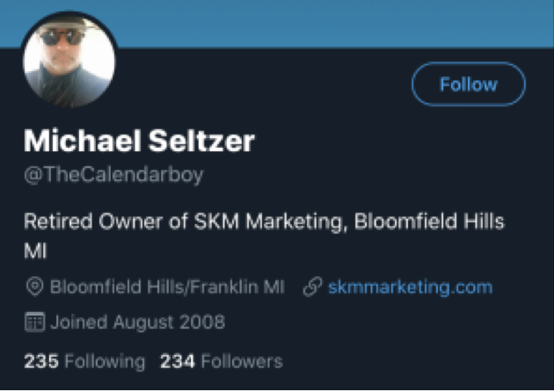Open Michael Seltzer's profile photo

click(x=69, y=60)
